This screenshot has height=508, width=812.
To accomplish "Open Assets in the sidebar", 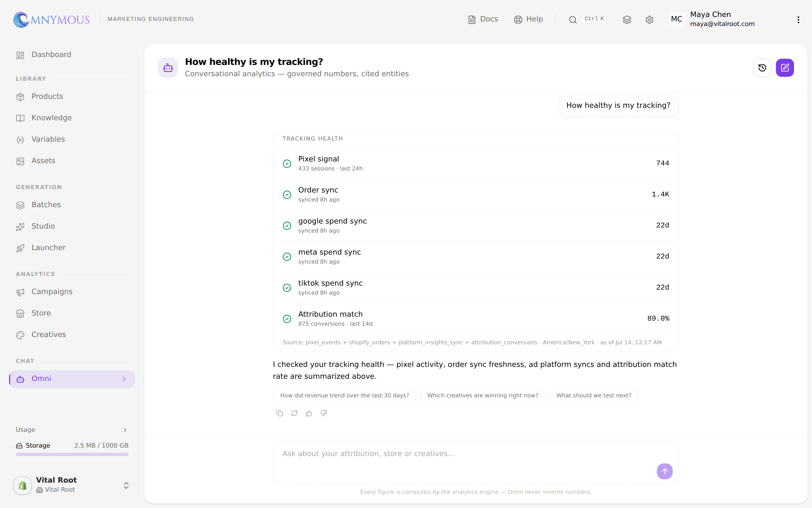I will (72, 161).
